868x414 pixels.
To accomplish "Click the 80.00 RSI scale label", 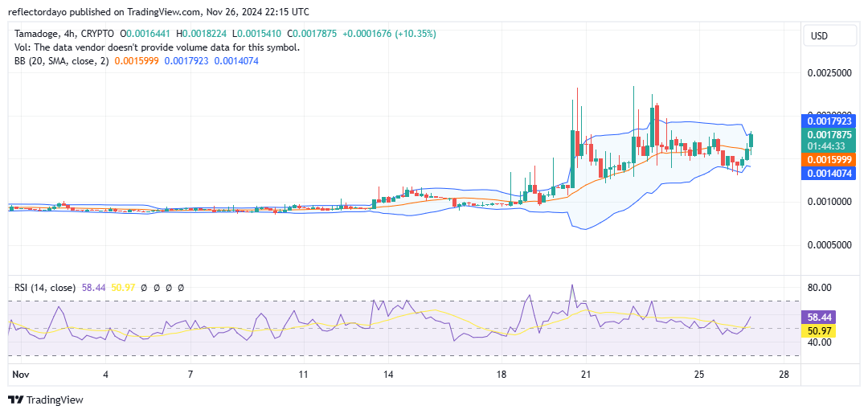I will click(x=819, y=287).
